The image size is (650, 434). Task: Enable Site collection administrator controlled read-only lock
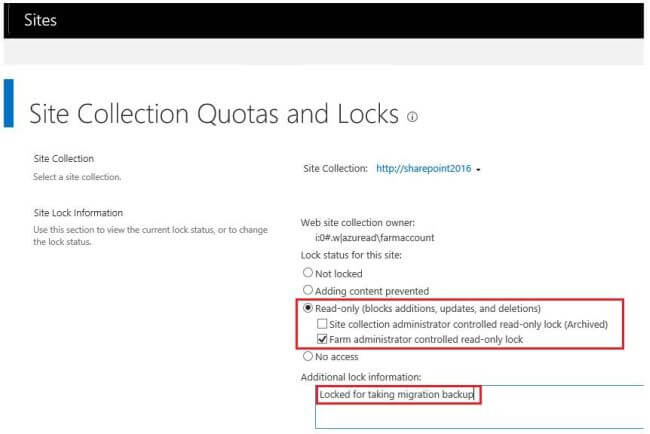(x=322, y=324)
